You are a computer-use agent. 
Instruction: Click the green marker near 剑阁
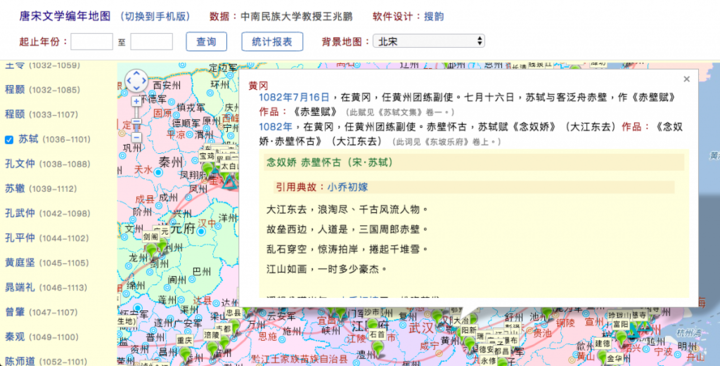(x=152, y=250)
